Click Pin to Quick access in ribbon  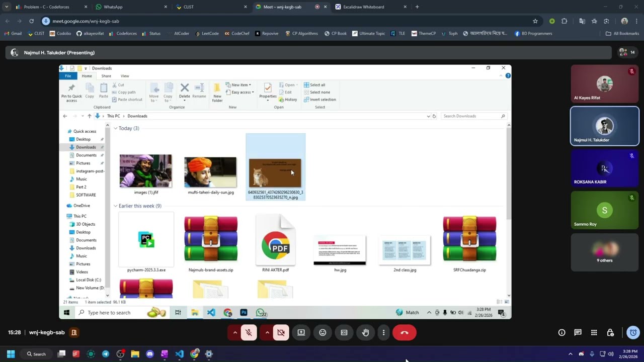tap(71, 93)
